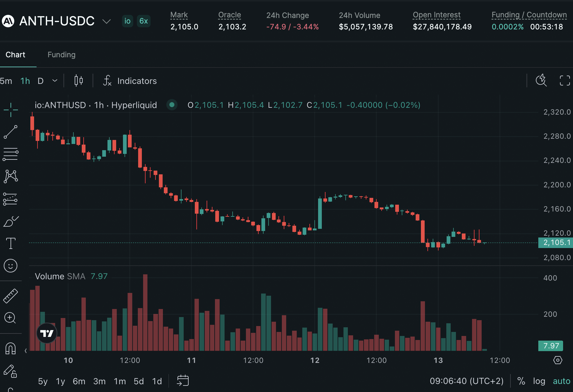
Task: Click the funding rate 0.0002% value
Action: (508, 27)
